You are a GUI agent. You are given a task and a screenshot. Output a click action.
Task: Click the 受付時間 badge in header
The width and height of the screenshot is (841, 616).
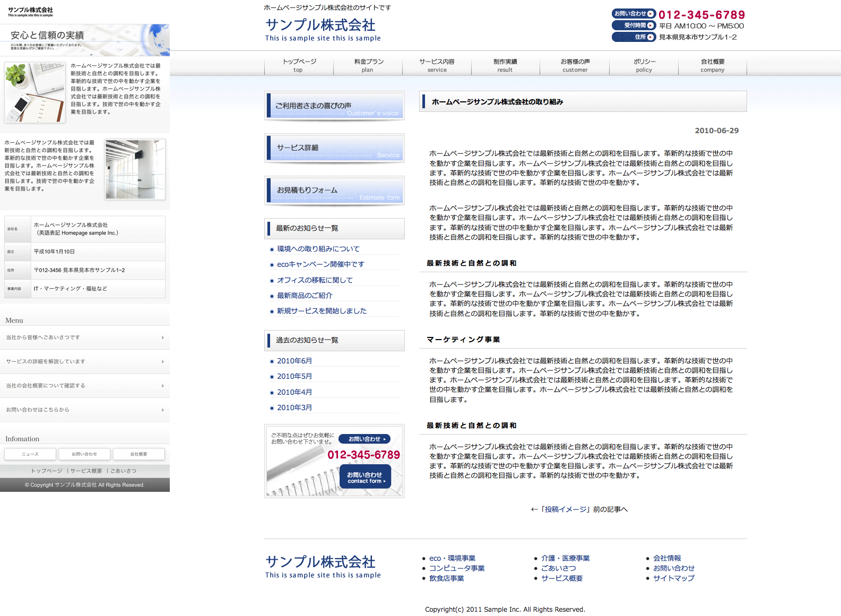(x=634, y=25)
